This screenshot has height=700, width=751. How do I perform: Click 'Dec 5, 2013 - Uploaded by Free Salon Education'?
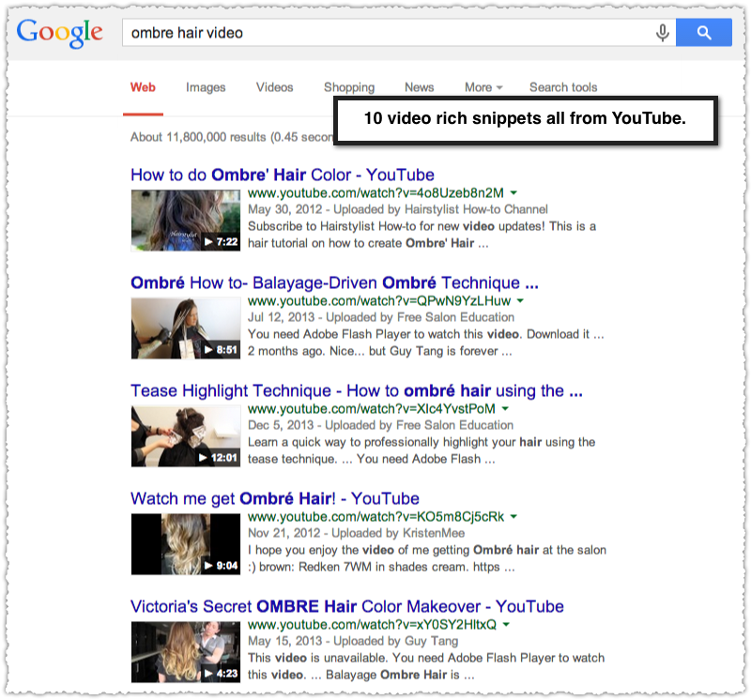coord(381,425)
